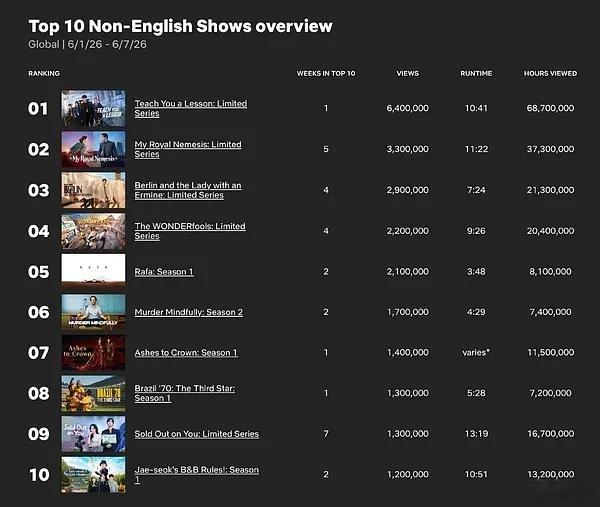Click the 7,200,000 hours viewed value
The height and width of the screenshot is (507, 600).
click(x=550, y=393)
